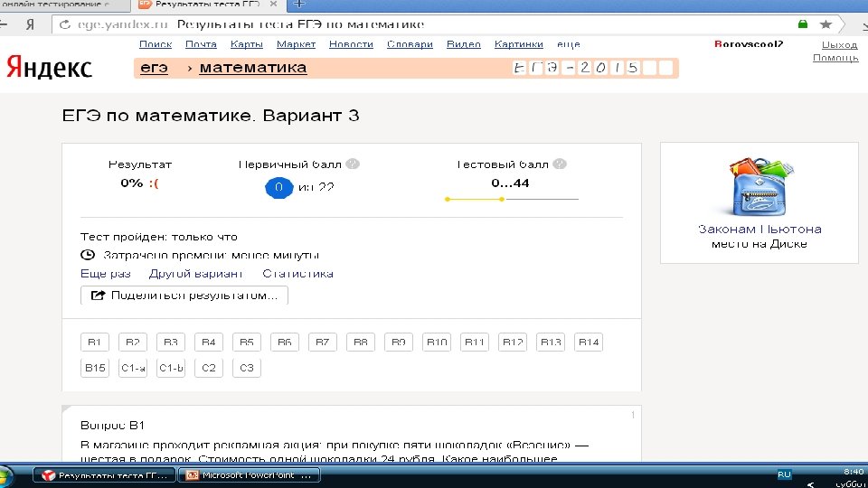Jump to question B4
The width and height of the screenshot is (868, 488).
[x=209, y=342]
